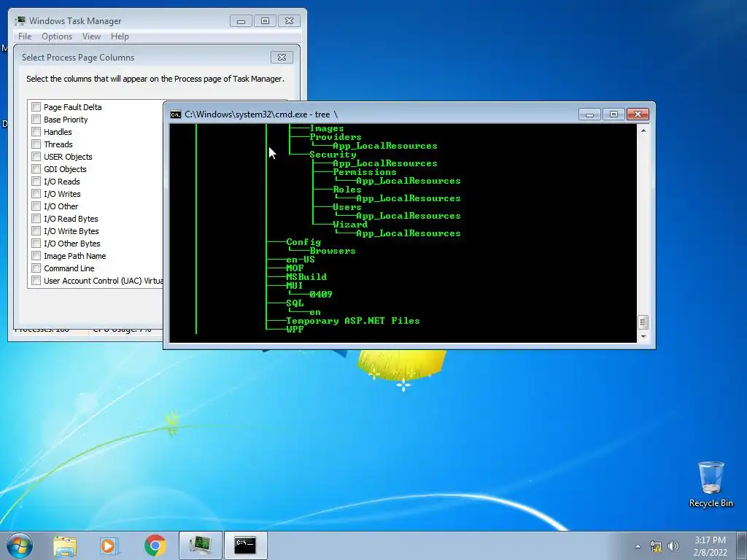
Task: Minimize the cmd.exe window
Action: coord(589,114)
